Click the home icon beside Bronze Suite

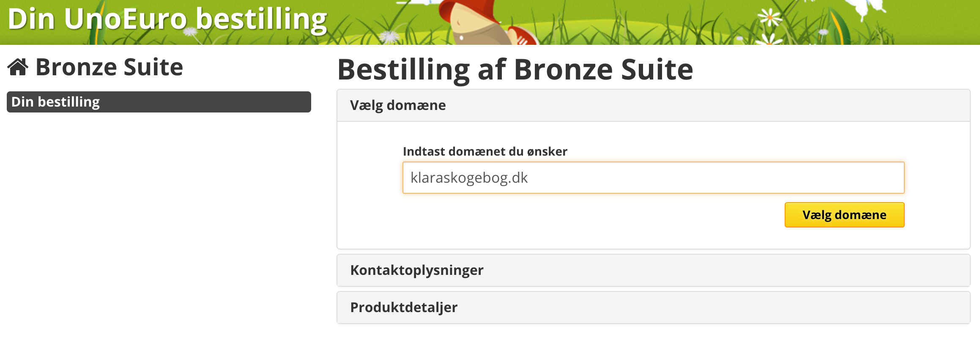18,67
